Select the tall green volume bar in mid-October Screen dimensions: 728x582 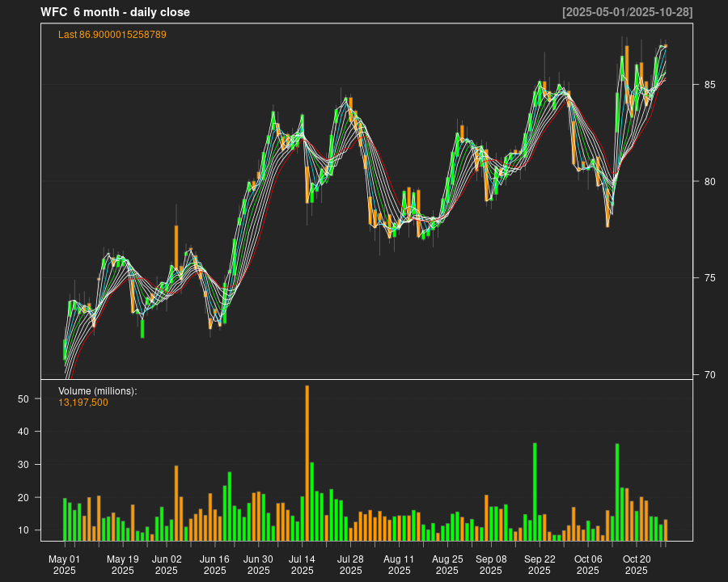coord(617,491)
